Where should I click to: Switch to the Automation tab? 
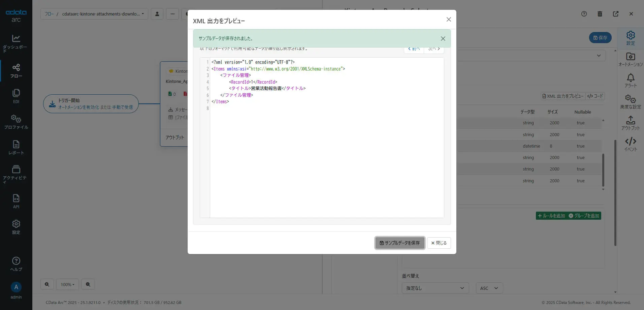[631, 59]
